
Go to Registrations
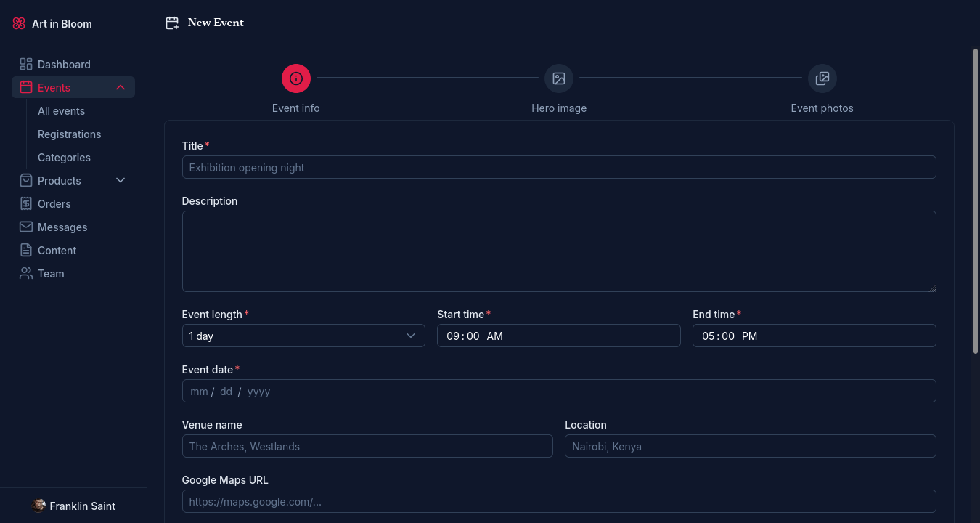[x=69, y=134]
